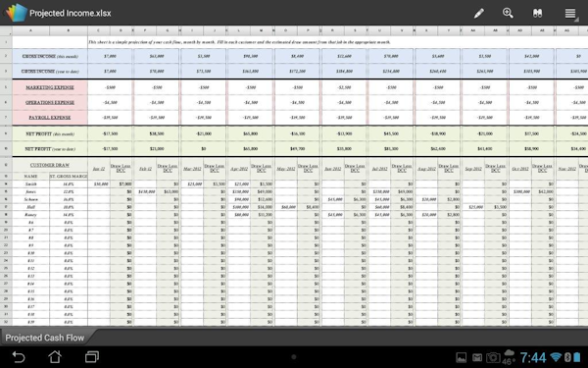This screenshot has width=588, height=368.
Task: Open the magnifier zoom tool
Action: pyautogui.click(x=508, y=13)
